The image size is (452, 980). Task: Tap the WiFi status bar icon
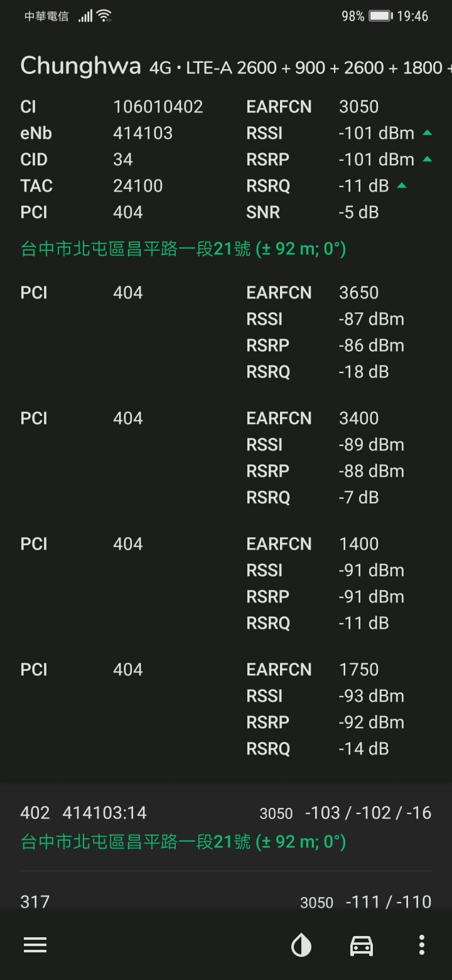pyautogui.click(x=104, y=16)
